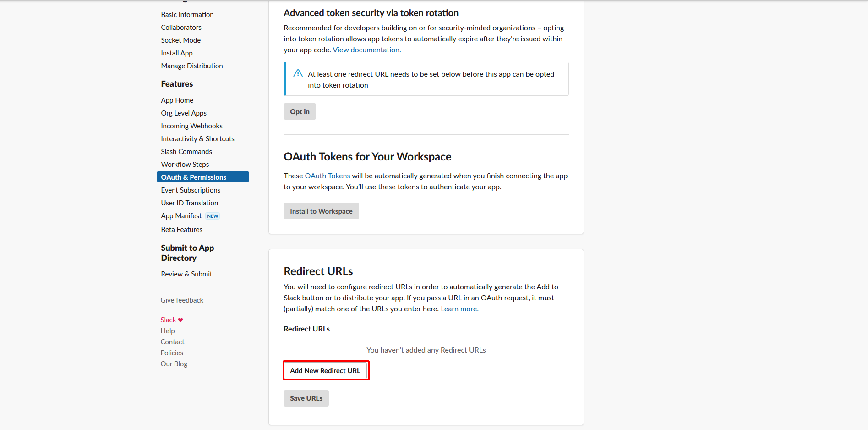The height and width of the screenshot is (430, 868).
Task: Go to Event Subscriptions page
Action: pos(191,190)
